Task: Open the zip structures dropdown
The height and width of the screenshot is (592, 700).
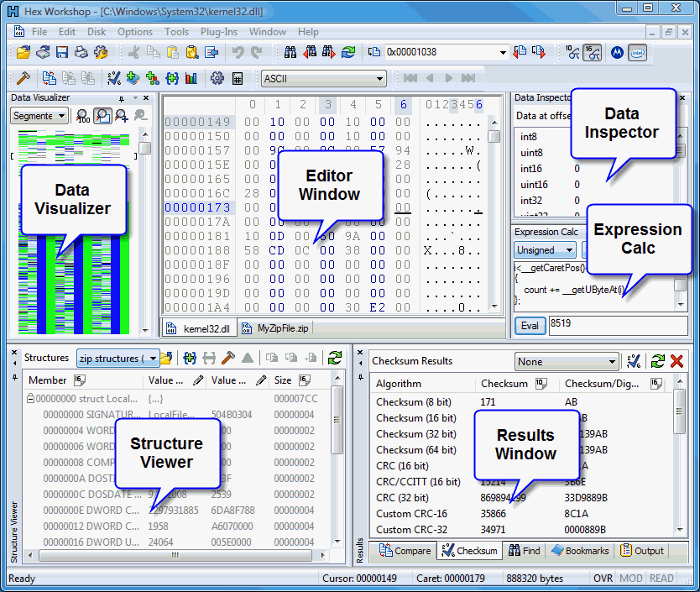Action: (153, 359)
